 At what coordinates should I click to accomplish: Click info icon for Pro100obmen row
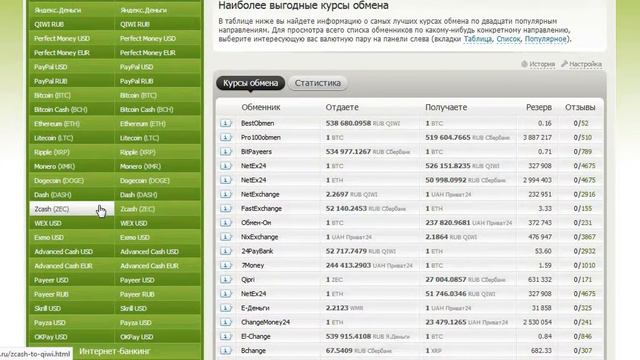pyautogui.click(x=226, y=138)
